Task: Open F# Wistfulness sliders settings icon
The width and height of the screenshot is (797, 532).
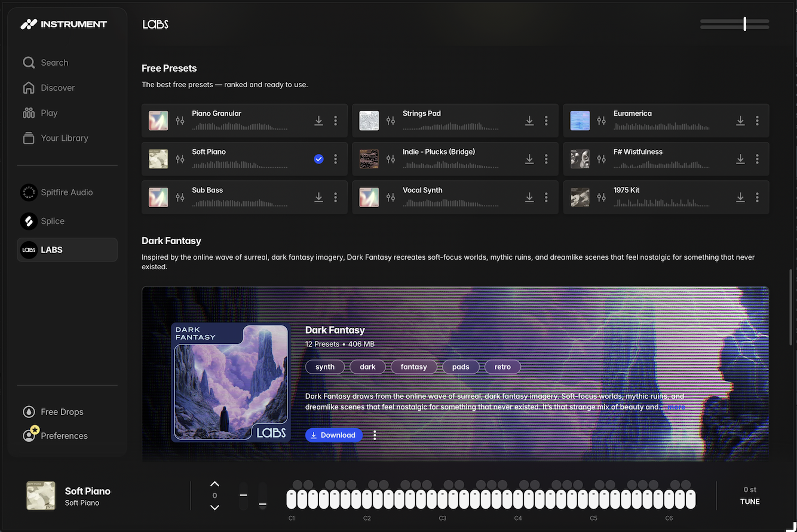Action: pyautogui.click(x=602, y=159)
